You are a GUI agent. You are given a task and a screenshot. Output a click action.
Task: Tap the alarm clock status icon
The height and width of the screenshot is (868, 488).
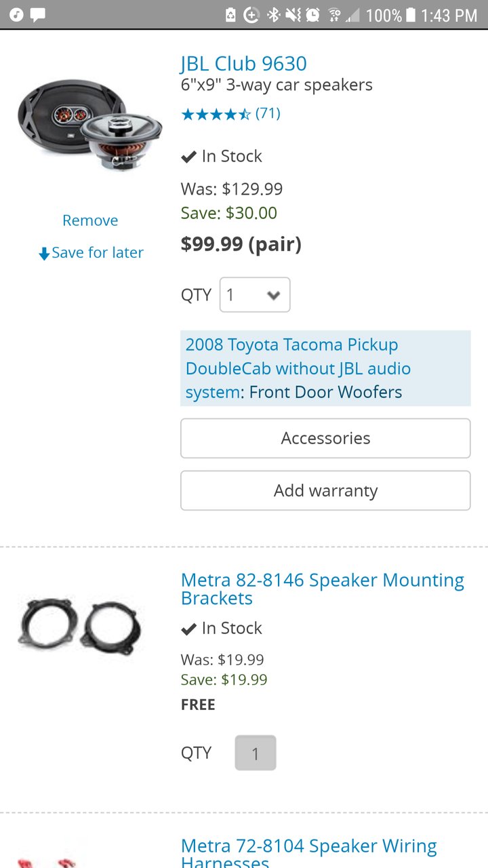point(312,14)
